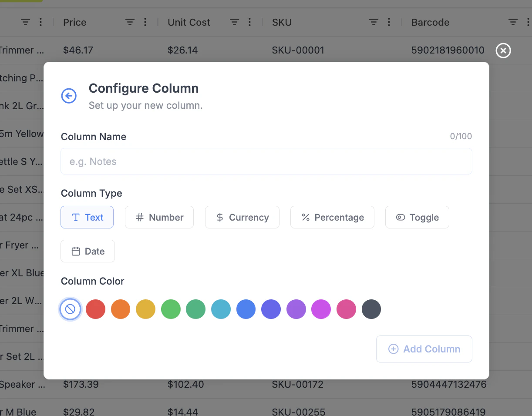Image resolution: width=532 pixels, height=416 pixels.
Task: Pick the dark gray column color
Action: (x=371, y=309)
